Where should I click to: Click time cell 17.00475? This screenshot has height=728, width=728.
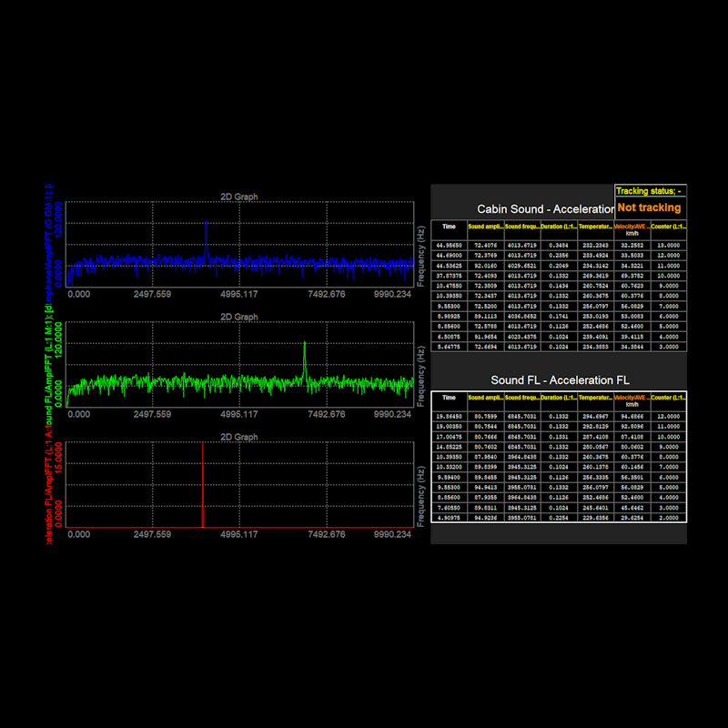pyautogui.click(x=449, y=437)
